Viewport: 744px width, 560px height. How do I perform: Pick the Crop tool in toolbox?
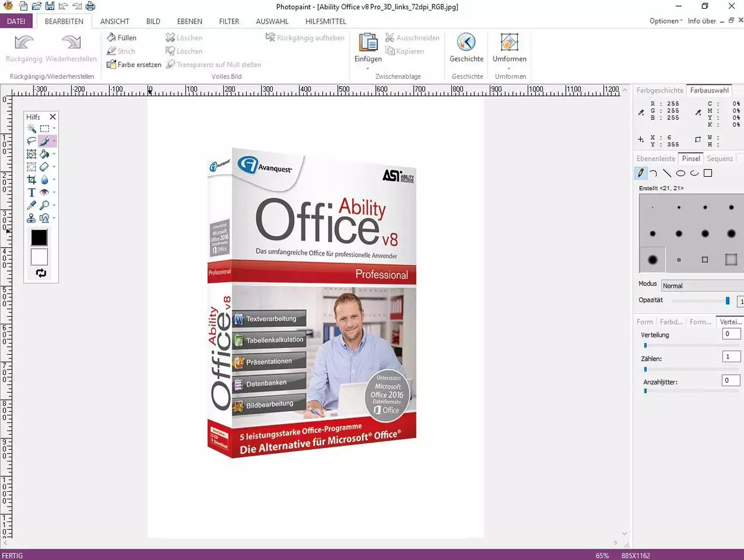(x=32, y=180)
